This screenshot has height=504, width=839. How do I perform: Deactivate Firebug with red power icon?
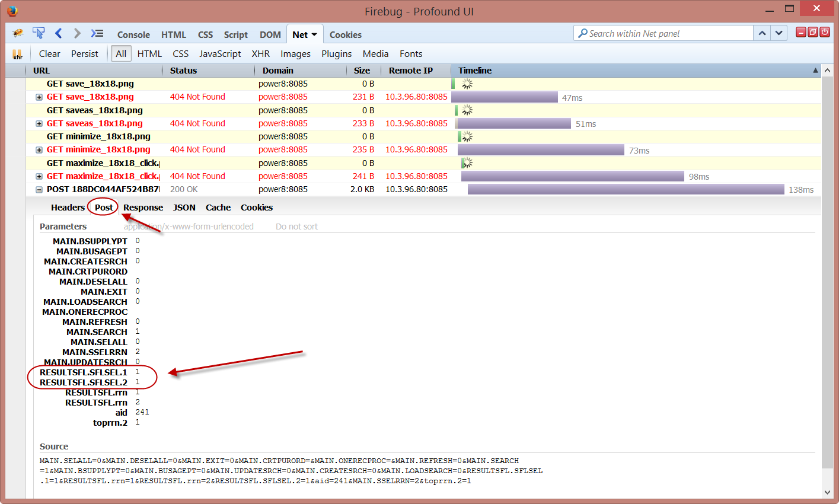824,32
